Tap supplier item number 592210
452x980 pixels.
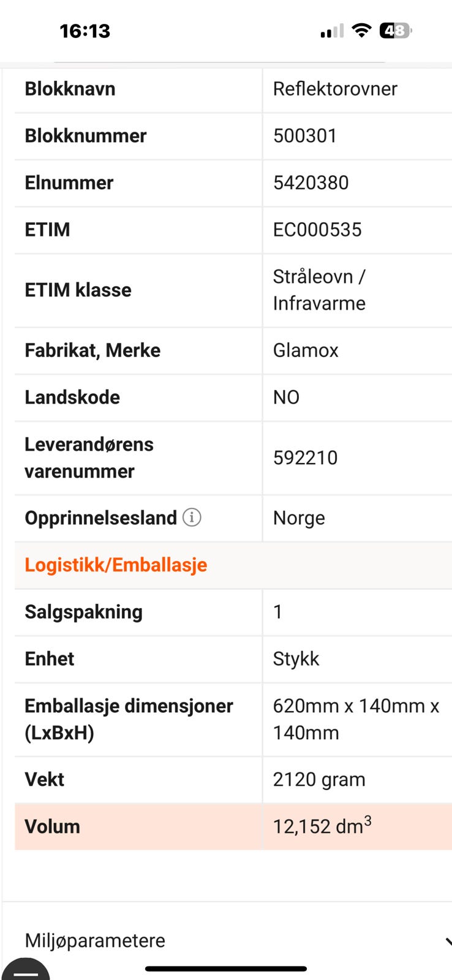(x=305, y=458)
